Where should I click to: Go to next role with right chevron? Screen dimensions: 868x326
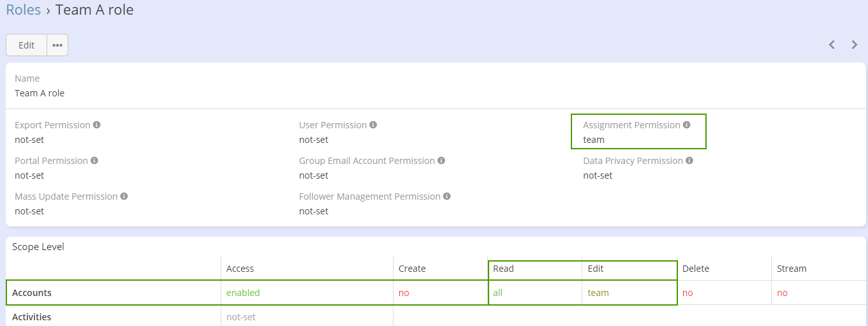855,45
